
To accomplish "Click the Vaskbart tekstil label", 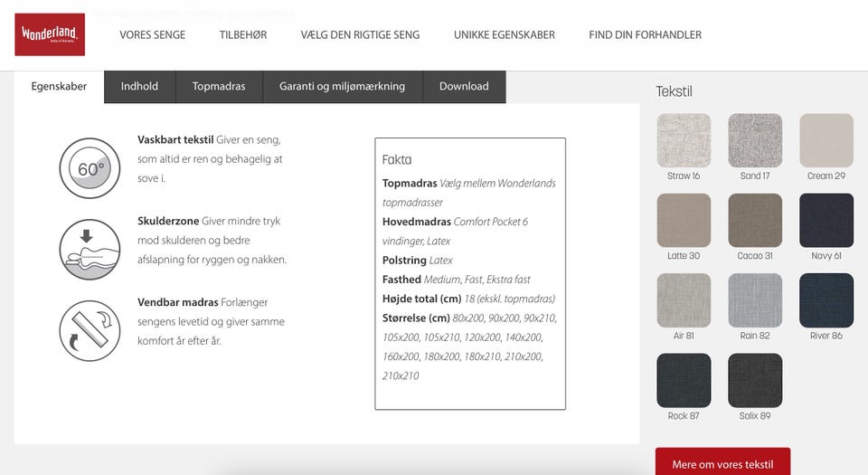I will [x=175, y=139].
